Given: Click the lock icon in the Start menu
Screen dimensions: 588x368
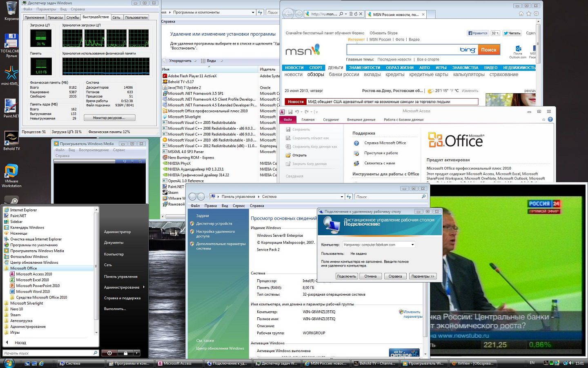Looking at the screenshot, I should click(x=126, y=353).
